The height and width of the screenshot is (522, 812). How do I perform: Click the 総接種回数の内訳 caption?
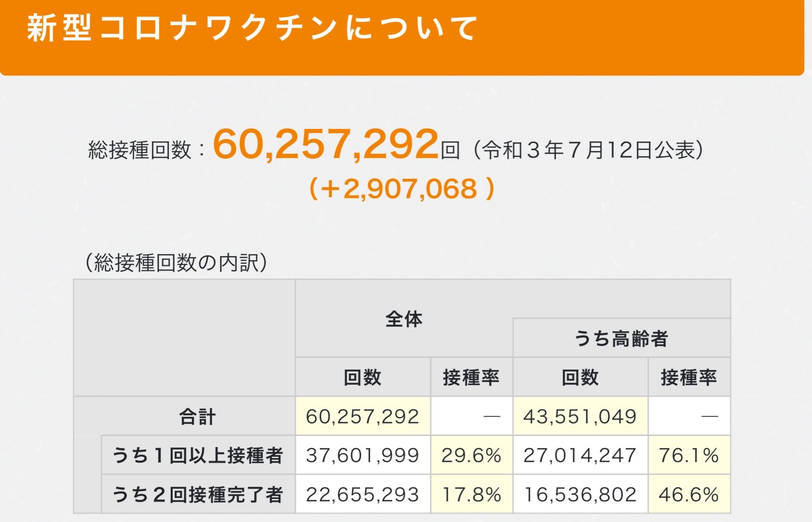[x=176, y=262]
